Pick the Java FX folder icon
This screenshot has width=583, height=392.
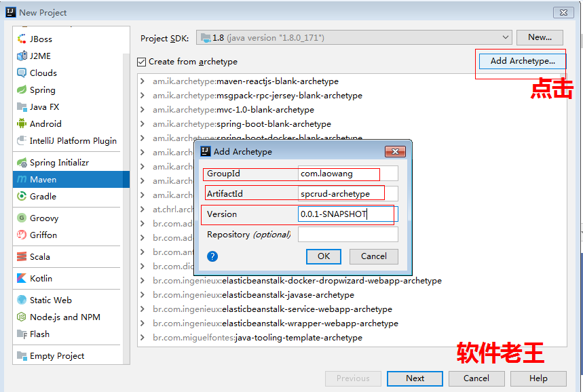point(22,107)
